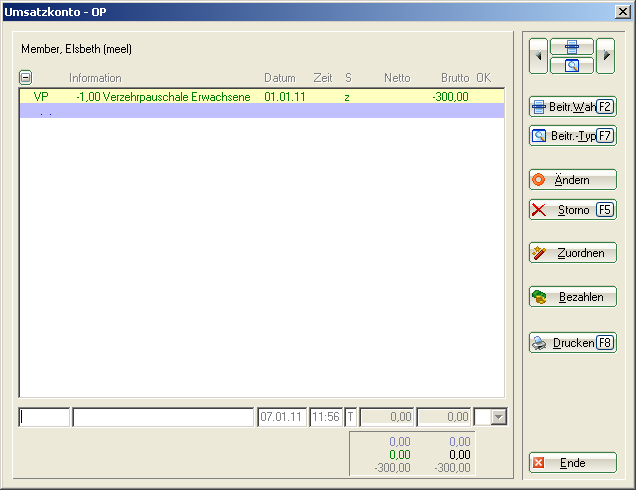This screenshot has height=490, width=636.
Task: Click the magnifier search icon button
Action: click(x=572, y=65)
